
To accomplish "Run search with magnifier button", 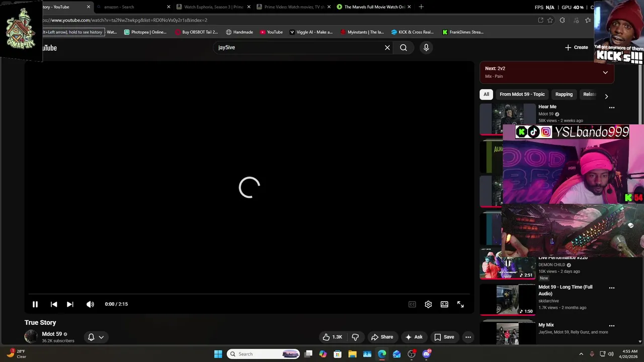I will (404, 47).
